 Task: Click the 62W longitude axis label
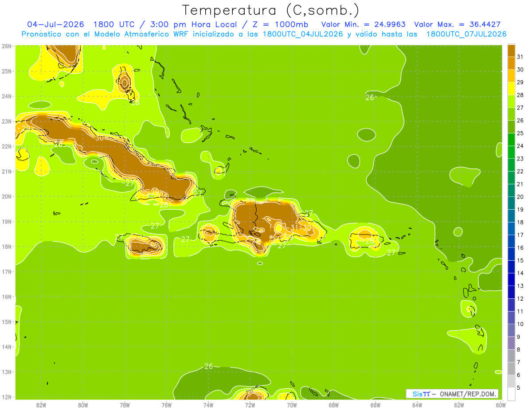[x=459, y=405]
